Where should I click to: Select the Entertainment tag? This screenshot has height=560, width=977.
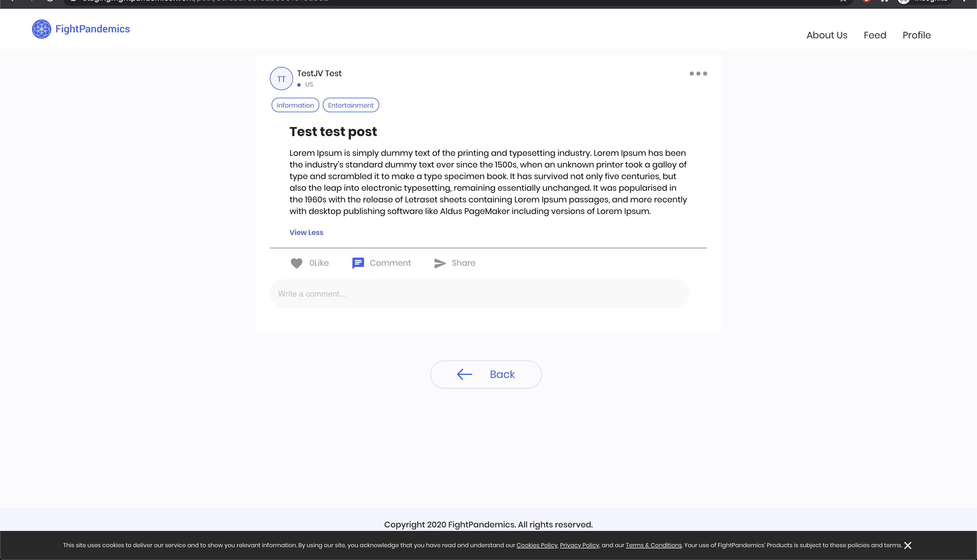click(350, 105)
